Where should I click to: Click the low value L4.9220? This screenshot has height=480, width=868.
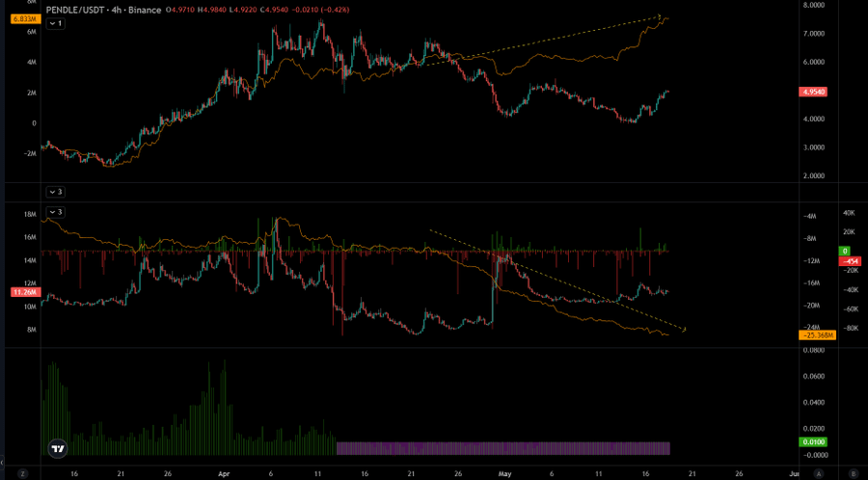(x=241, y=10)
